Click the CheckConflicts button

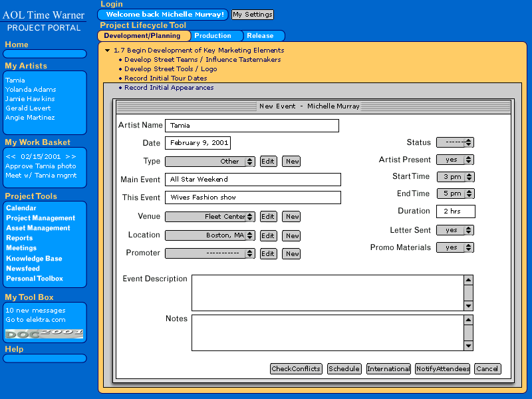296,369
